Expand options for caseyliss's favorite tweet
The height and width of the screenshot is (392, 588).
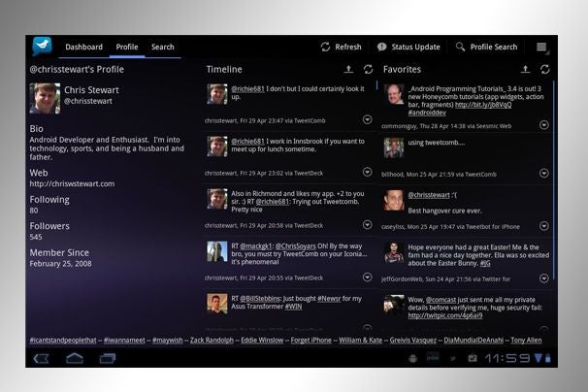[x=544, y=226]
